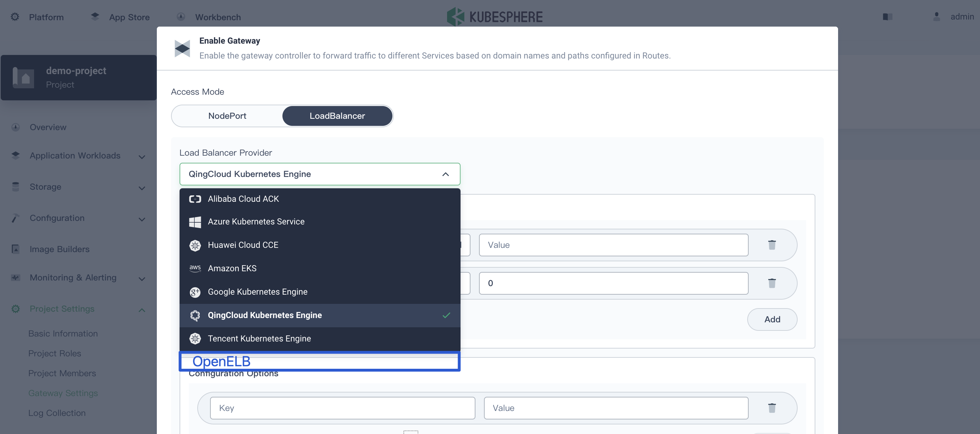Click the Azure Kubernetes Service icon
Screen dimensions: 980x434
195,222
